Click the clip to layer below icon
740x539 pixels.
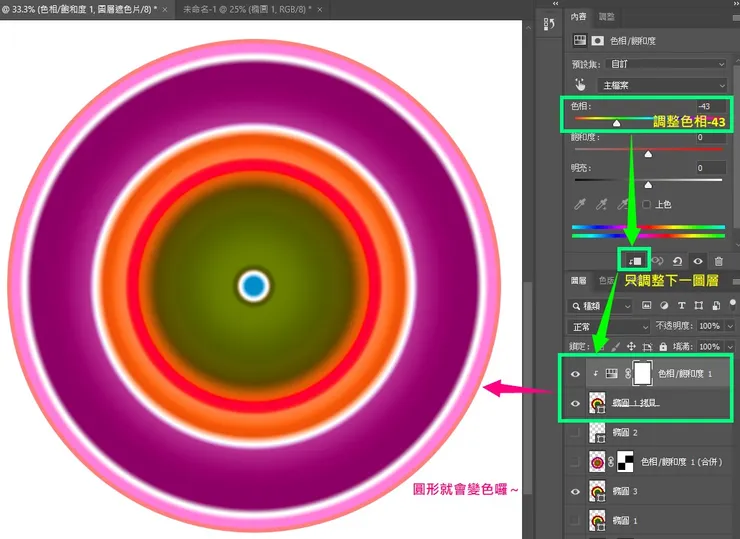pyautogui.click(x=634, y=260)
